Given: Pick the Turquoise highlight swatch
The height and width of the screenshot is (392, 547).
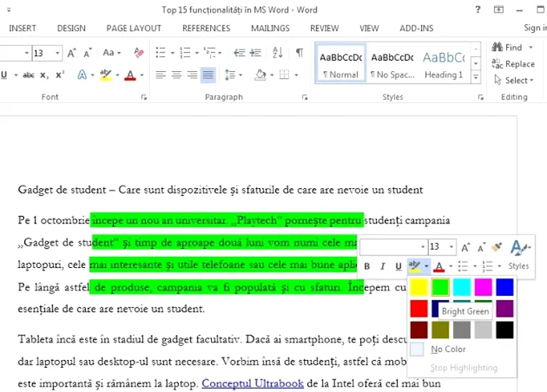Looking at the screenshot, I should (462, 287).
